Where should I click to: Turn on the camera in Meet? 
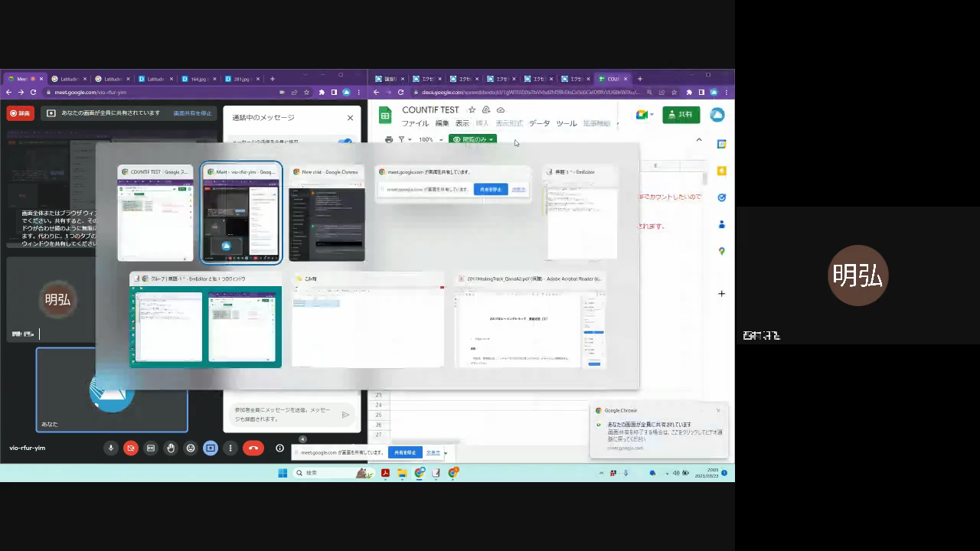131,448
